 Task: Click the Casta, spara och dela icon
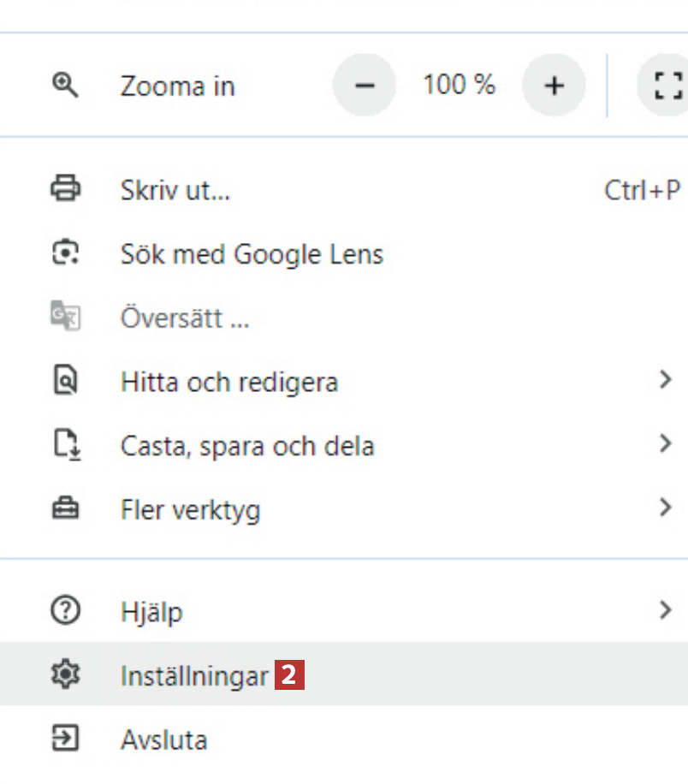65,445
